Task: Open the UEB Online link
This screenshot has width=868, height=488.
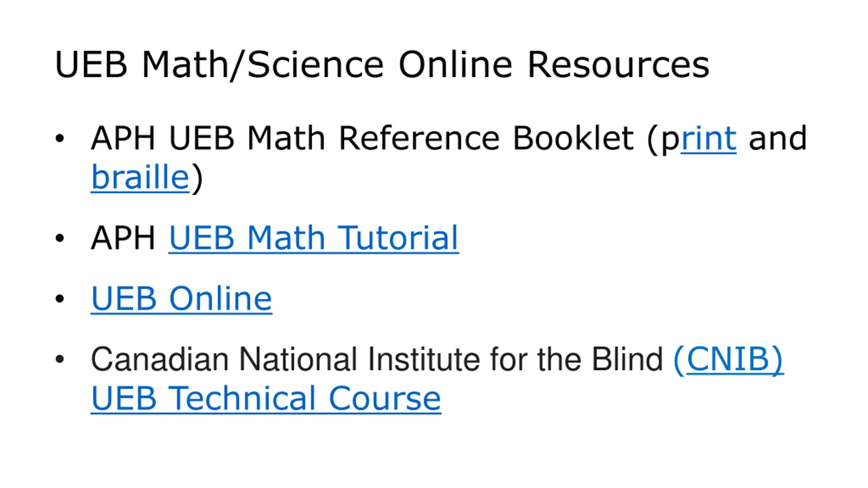Action: [x=181, y=299]
